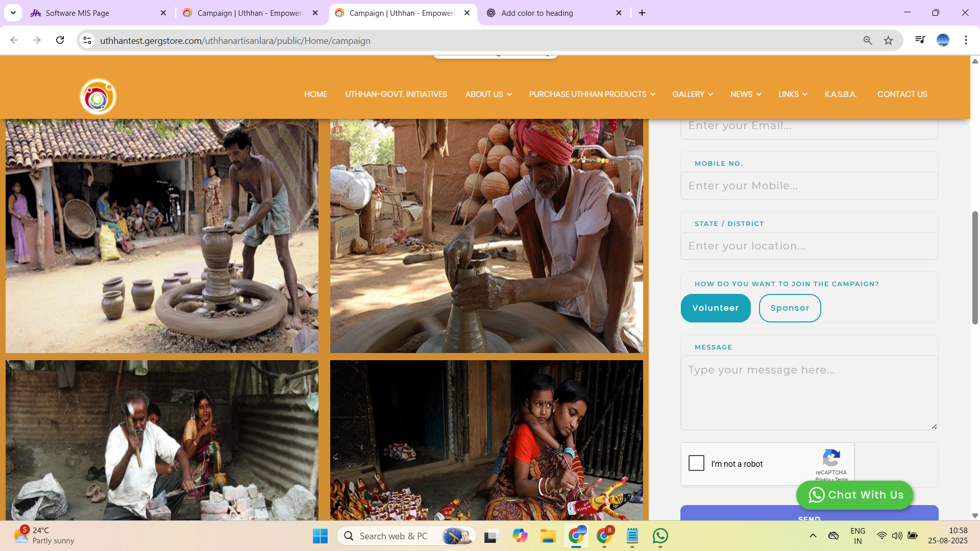Open WhatsApp from the taskbar

[x=660, y=536]
